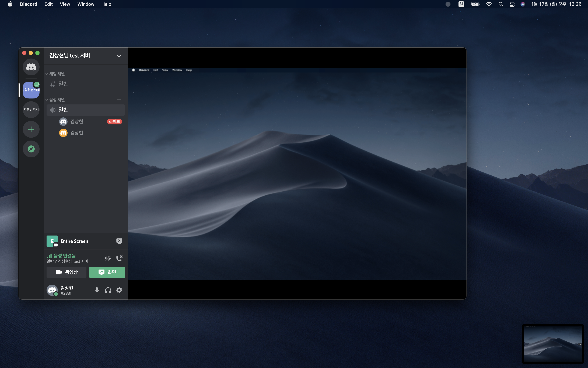588x368 pixels.
Task: Open Discord home direct messages
Action: [31, 67]
